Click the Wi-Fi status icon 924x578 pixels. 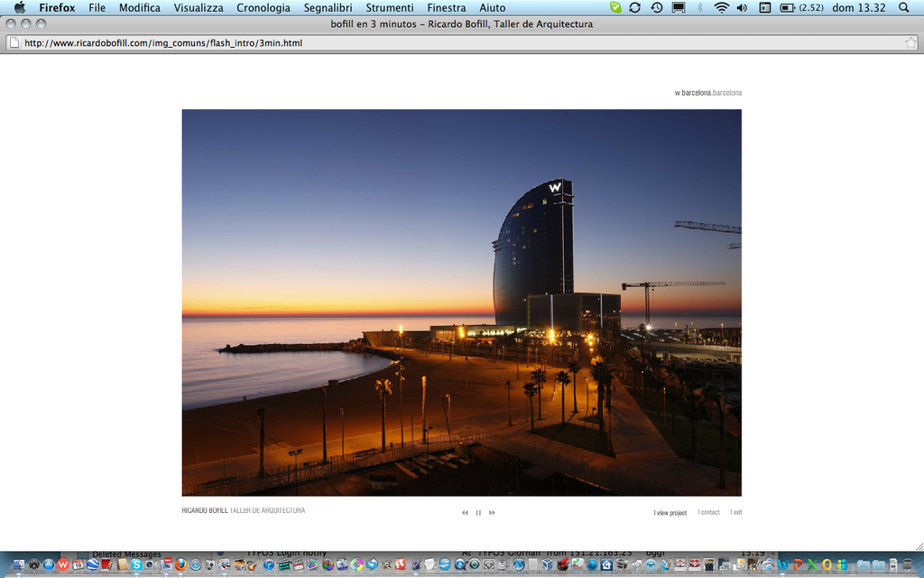721,8
